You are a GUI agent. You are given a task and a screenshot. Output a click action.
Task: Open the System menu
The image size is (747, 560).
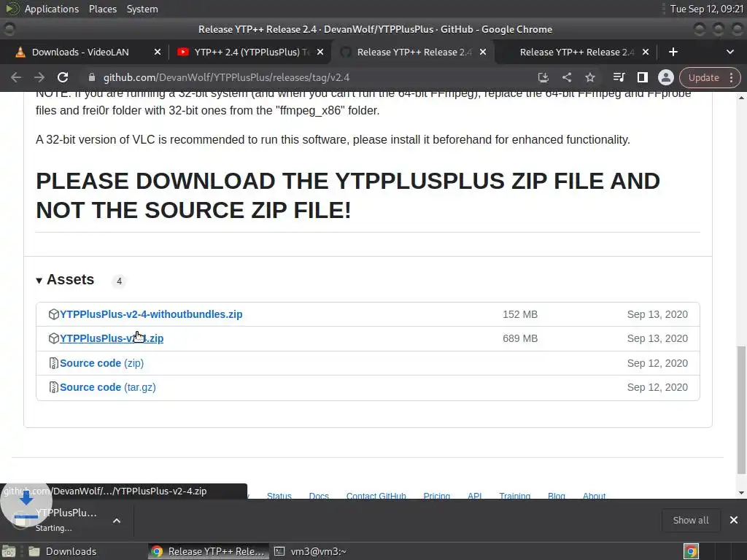click(142, 9)
